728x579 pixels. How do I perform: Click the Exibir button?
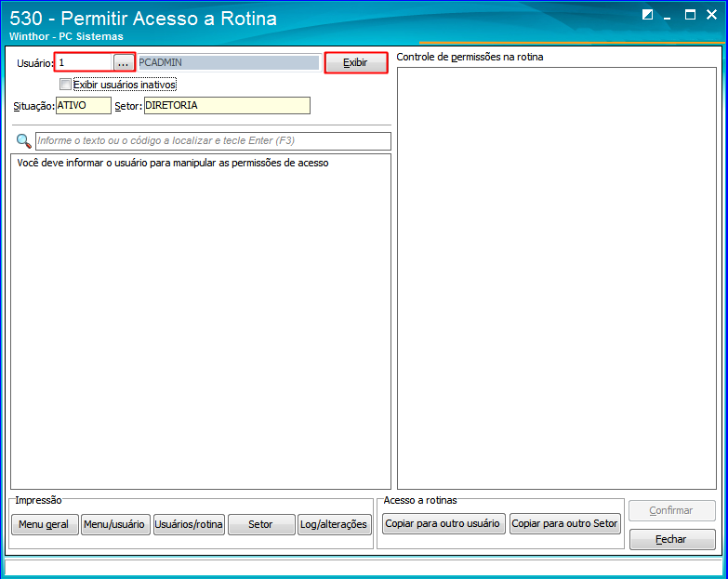point(356,62)
